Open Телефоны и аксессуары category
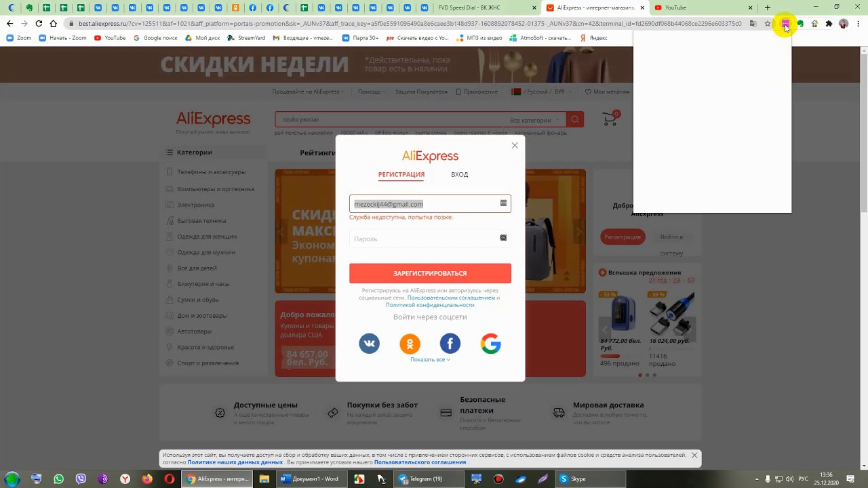This screenshot has height=488, width=868. pos(212,172)
